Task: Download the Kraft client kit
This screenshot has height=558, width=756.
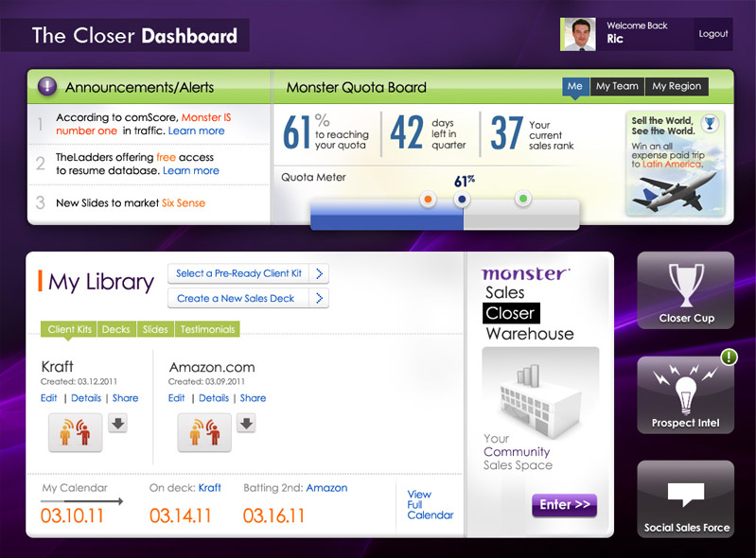Action: pos(117,423)
